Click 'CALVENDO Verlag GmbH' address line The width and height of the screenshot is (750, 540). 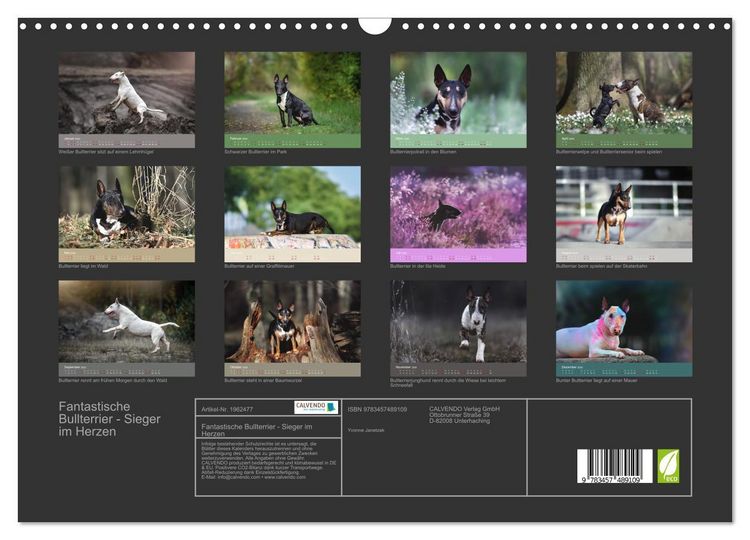point(464,409)
